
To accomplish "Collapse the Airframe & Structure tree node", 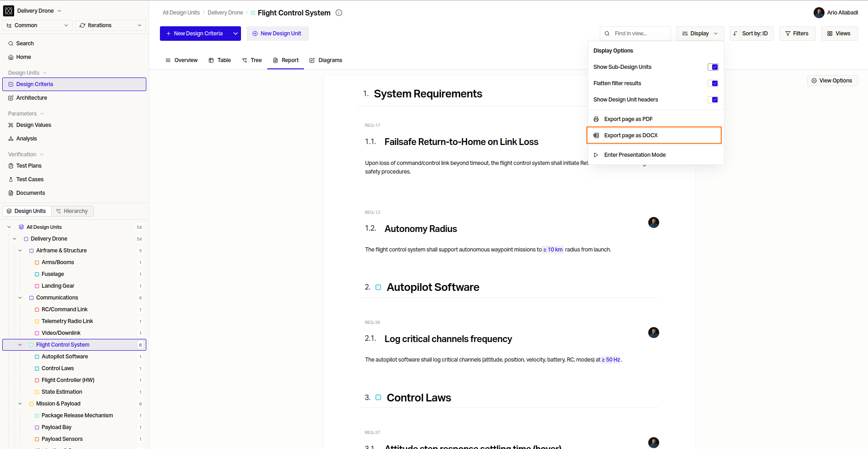I will [x=20, y=251].
